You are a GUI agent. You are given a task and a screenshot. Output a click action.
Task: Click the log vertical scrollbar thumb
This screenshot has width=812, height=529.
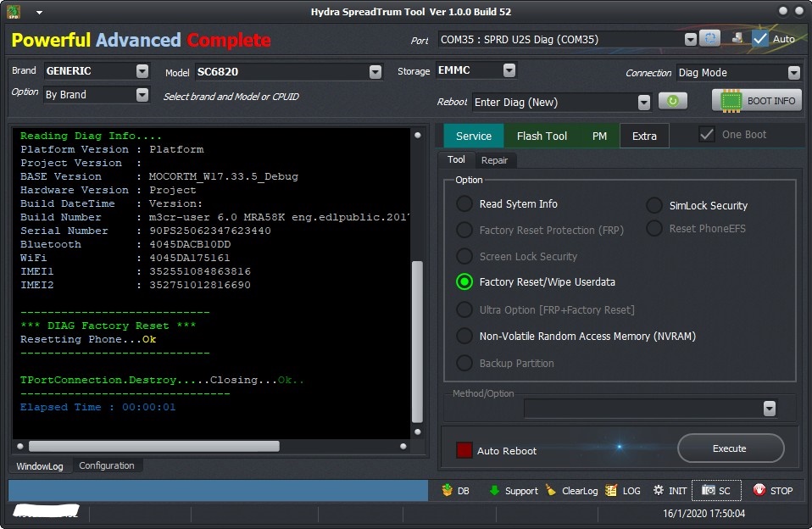(417, 342)
